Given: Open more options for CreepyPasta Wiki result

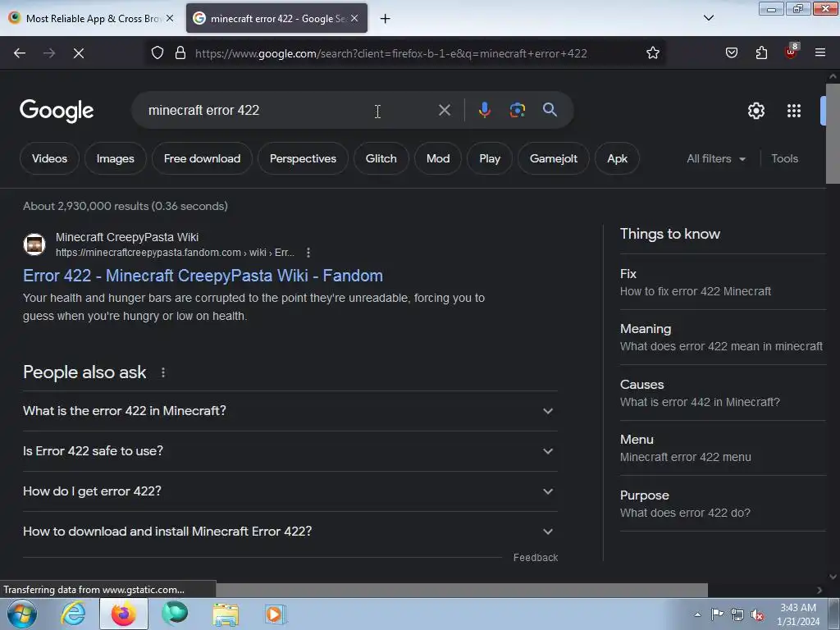Looking at the screenshot, I should (308, 253).
